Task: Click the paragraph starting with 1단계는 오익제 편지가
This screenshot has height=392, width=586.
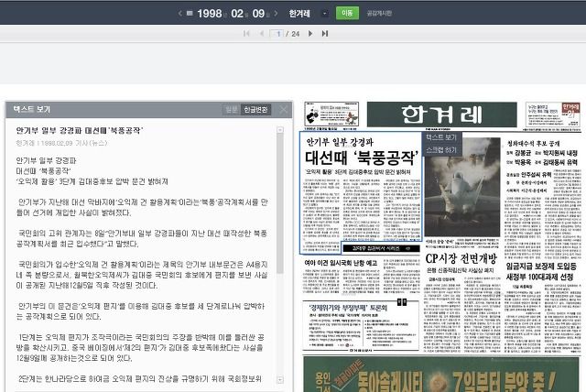Action: (140, 347)
